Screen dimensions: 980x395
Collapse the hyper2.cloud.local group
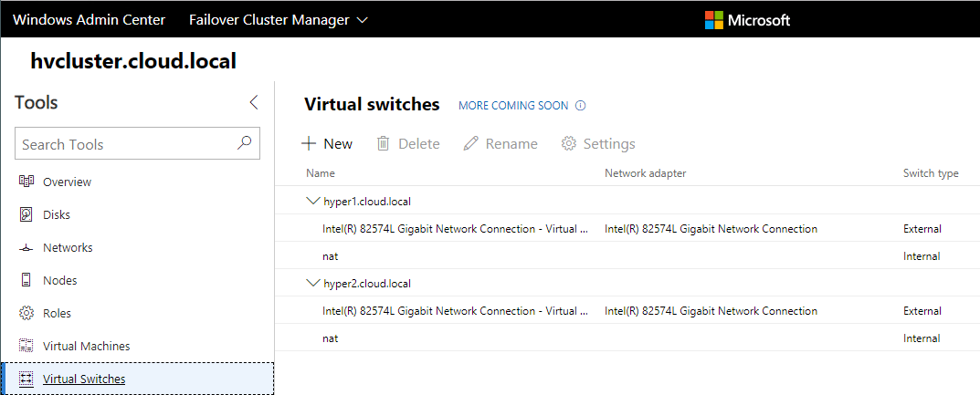pos(313,283)
